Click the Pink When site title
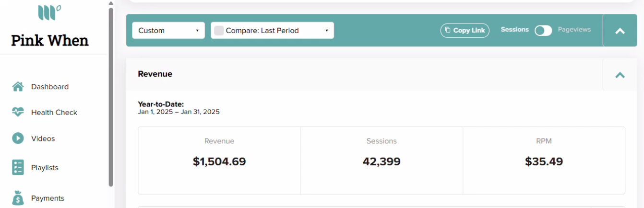 coord(50,40)
